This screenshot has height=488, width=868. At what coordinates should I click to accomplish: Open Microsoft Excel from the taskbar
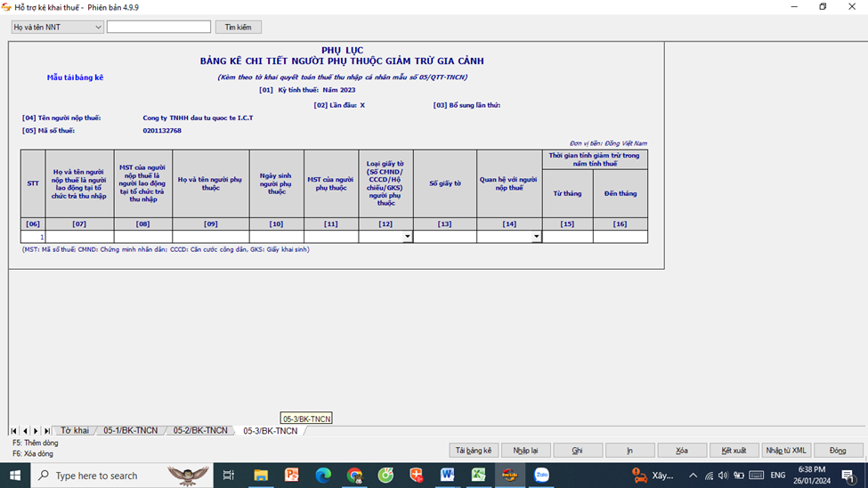[x=478, y=476]
